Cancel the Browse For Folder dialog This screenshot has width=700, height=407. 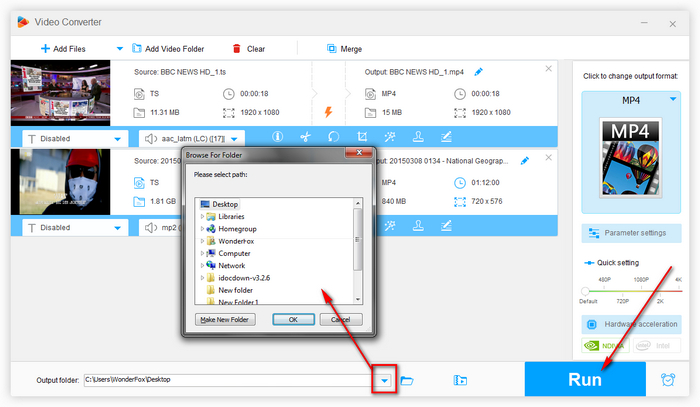point(341,320)
